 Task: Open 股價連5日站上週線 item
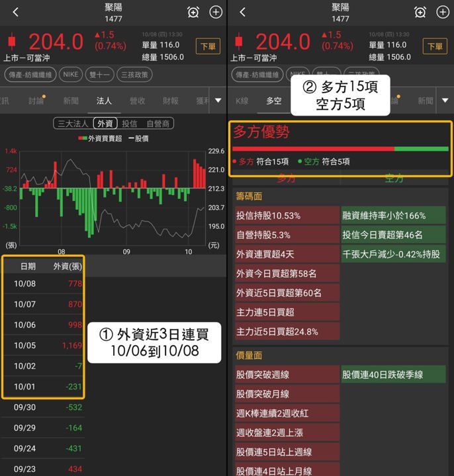(287, 452)
